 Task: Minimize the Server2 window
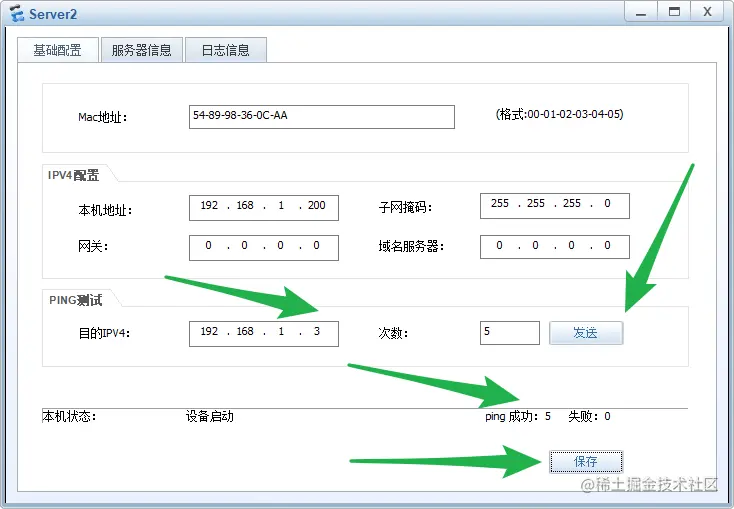[641, 12]
